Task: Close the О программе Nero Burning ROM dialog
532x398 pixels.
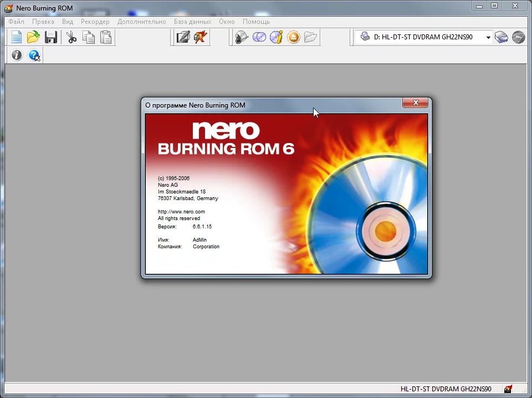Action: click(415, 103)
